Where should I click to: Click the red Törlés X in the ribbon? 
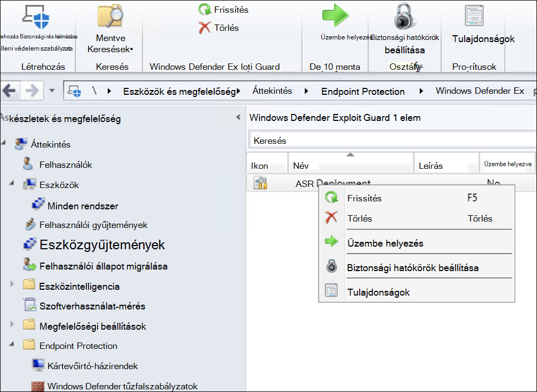(205, 27)
